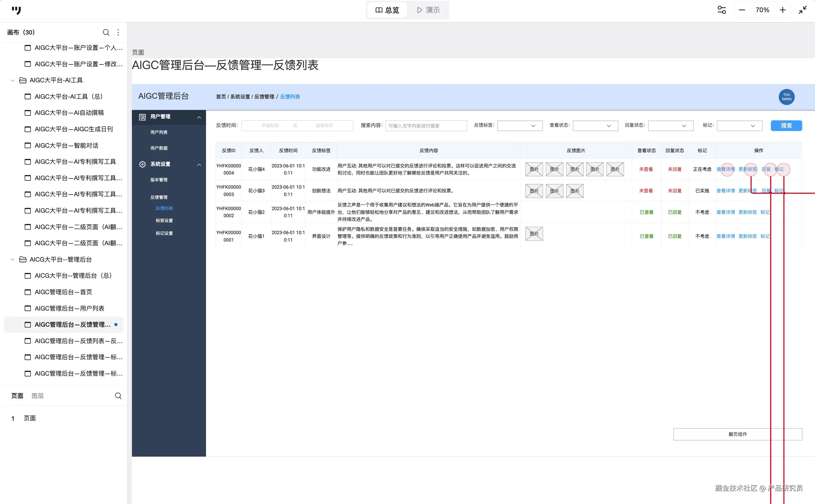Click the TOU XIANG avatar icon
This screenshot has height=504, width=815.
[x=786, y=97]
